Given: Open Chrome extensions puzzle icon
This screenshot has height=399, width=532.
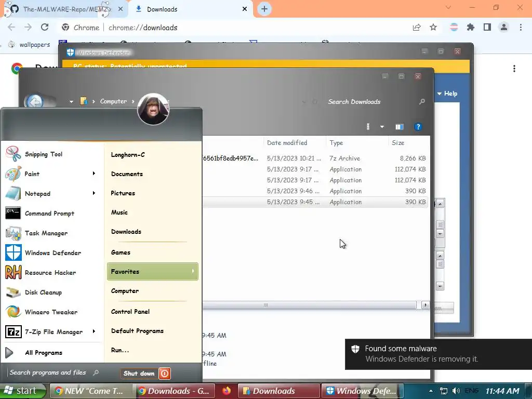Looking at the screenshot, I should (x=470, y=28).
